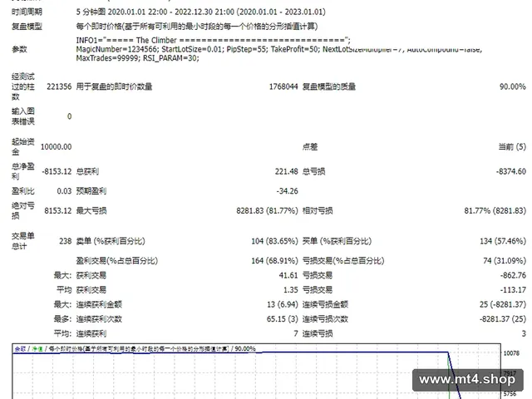Screen dimensions: 532x399
Task: Click the 买单 value 134 (57.46%)
Action: coord(503,241)
